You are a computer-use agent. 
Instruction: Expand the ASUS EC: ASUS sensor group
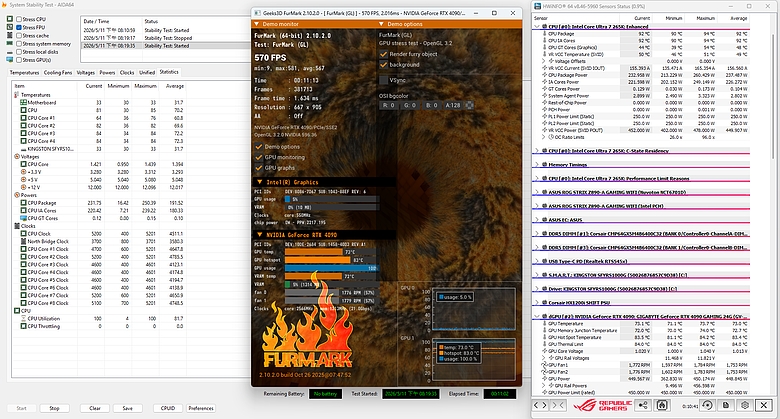pos(537,219)
